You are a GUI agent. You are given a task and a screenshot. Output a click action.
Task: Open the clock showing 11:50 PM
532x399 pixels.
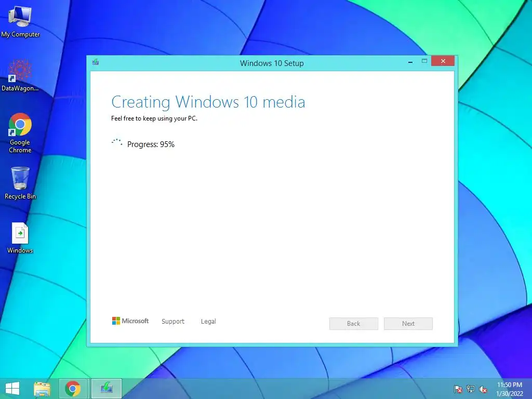(510, 389)
